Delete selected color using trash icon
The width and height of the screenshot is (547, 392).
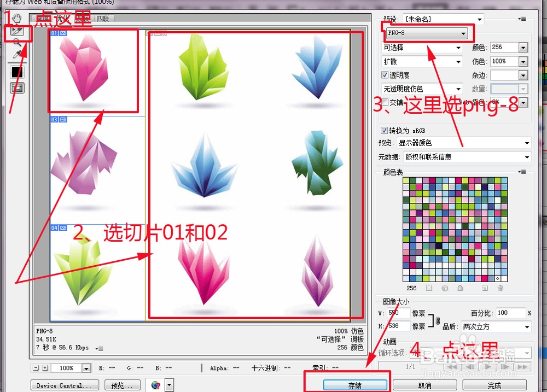pyautogui.click(x=499, y=288)
